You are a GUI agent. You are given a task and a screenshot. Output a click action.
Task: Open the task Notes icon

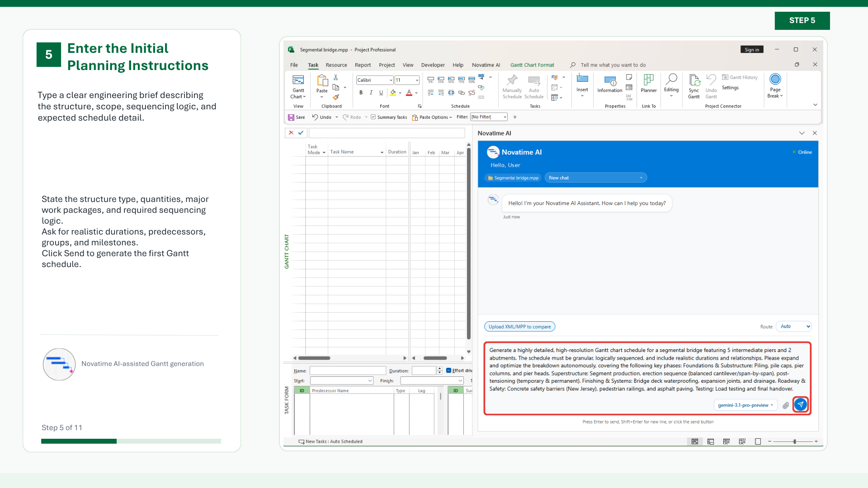629,77
